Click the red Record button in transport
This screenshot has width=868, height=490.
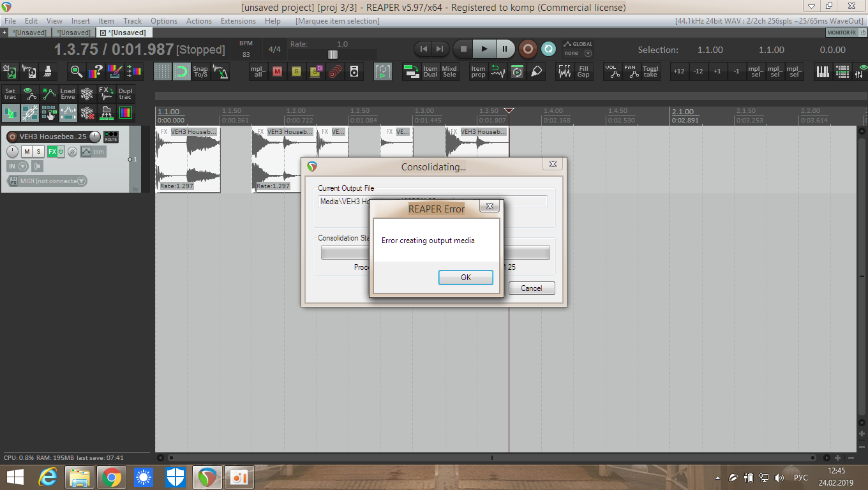coord(528,49)
